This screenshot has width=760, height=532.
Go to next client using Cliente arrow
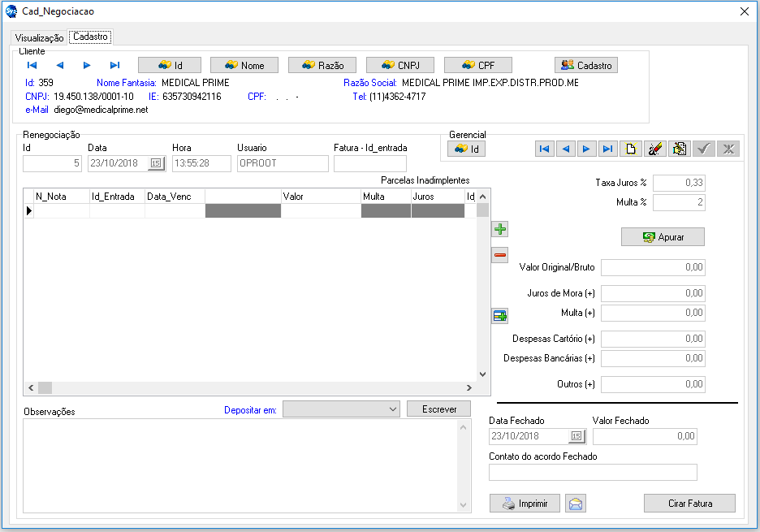coord(87,66)
